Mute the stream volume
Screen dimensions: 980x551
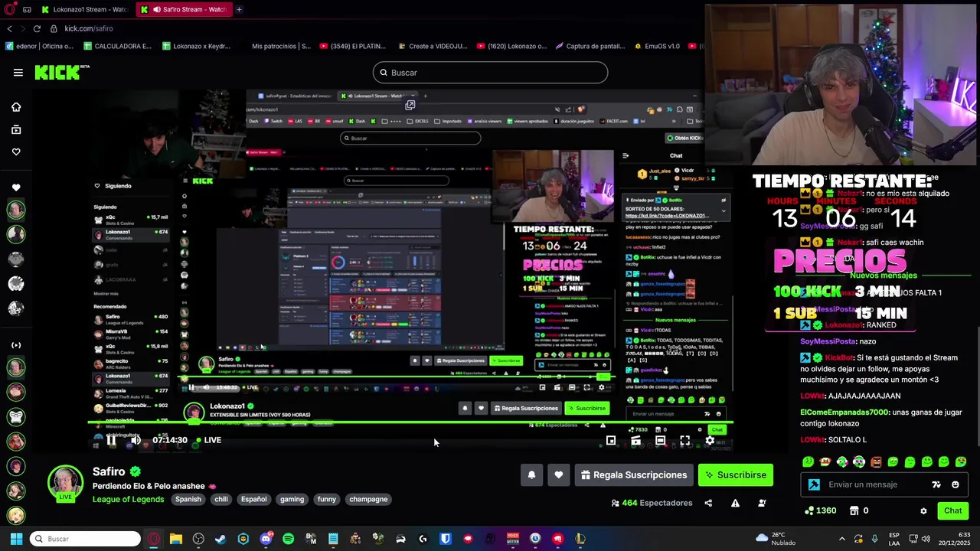coord(136,440)
